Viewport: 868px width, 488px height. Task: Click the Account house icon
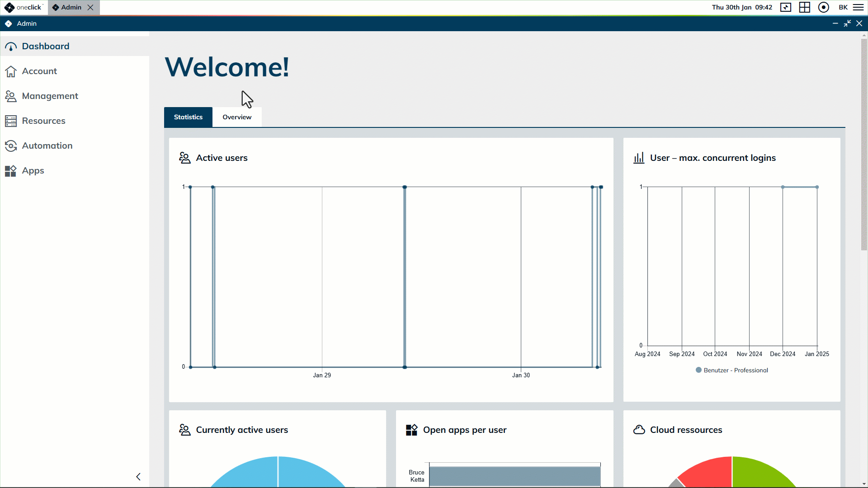[x=11, y=71]
